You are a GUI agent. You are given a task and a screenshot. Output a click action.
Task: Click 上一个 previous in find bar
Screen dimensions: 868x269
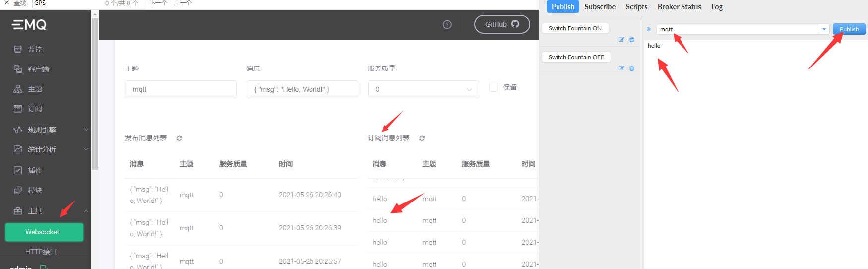[183, 3]
